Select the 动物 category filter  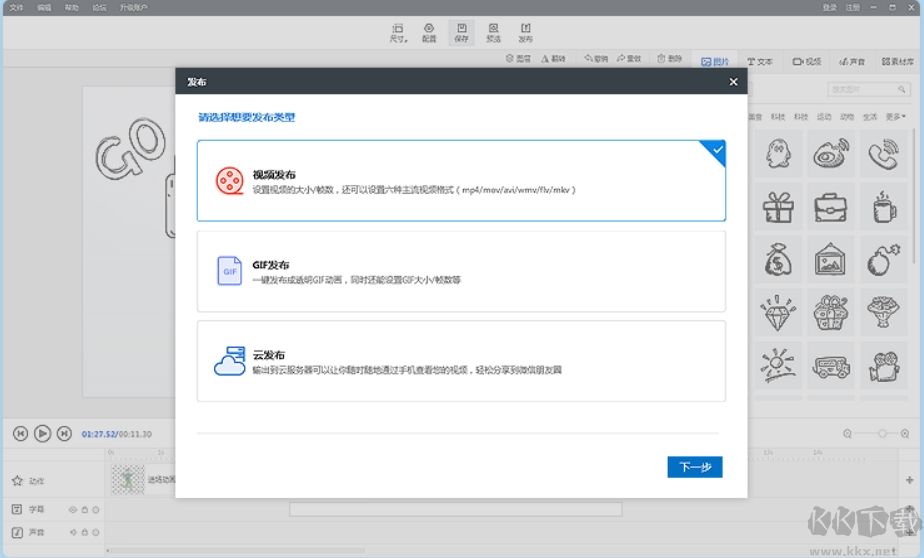[x=847, y=117]
